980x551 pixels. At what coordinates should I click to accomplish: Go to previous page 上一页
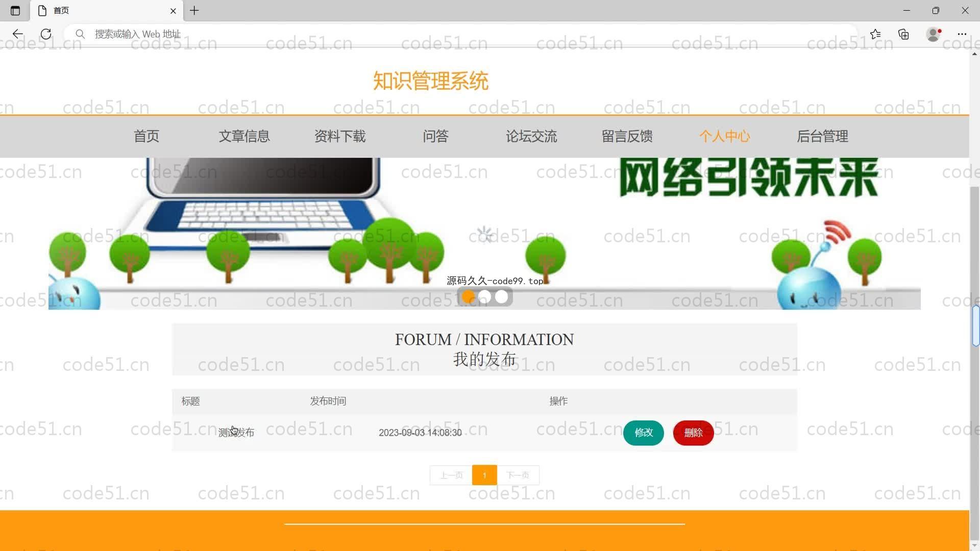tap(451, 475)
